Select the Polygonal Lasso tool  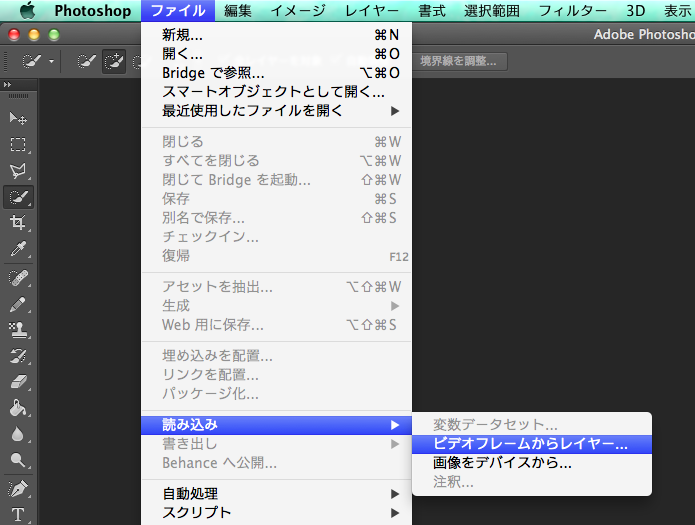click(18, 171)
